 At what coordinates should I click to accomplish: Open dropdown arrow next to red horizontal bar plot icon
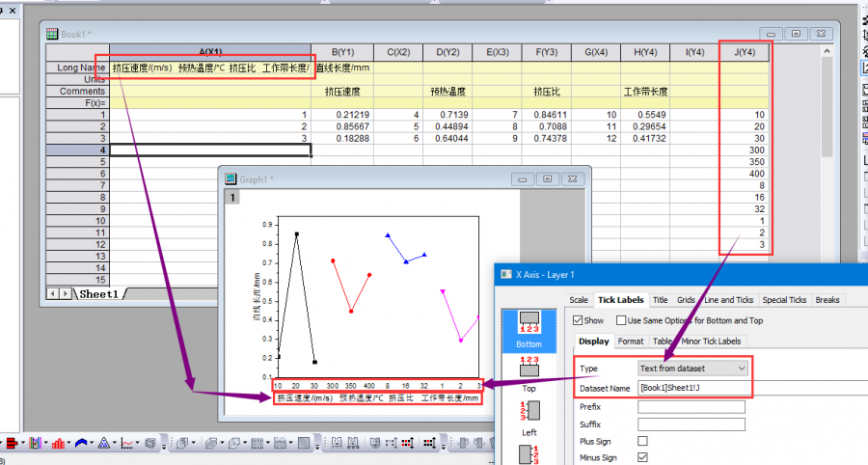click(23, 443)
